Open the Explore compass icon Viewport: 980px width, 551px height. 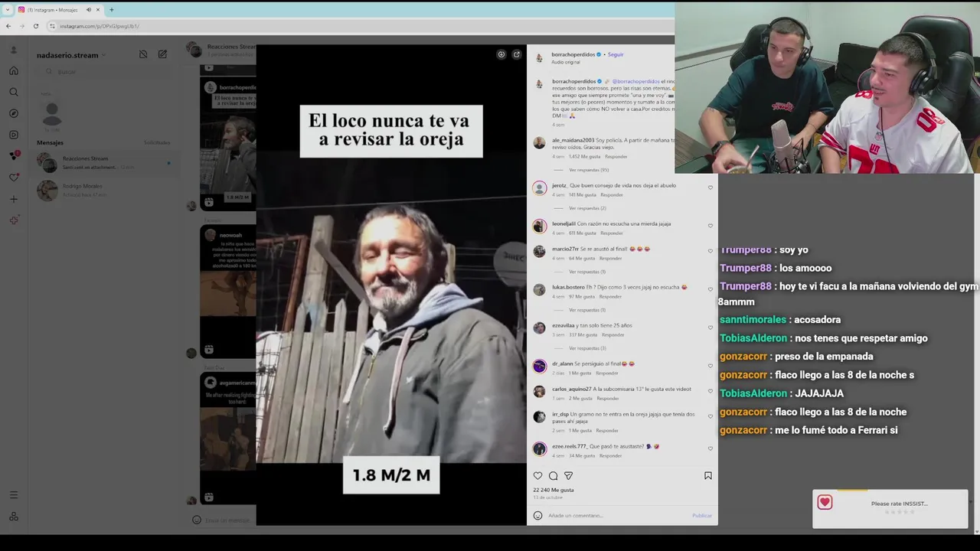[14, 113]
